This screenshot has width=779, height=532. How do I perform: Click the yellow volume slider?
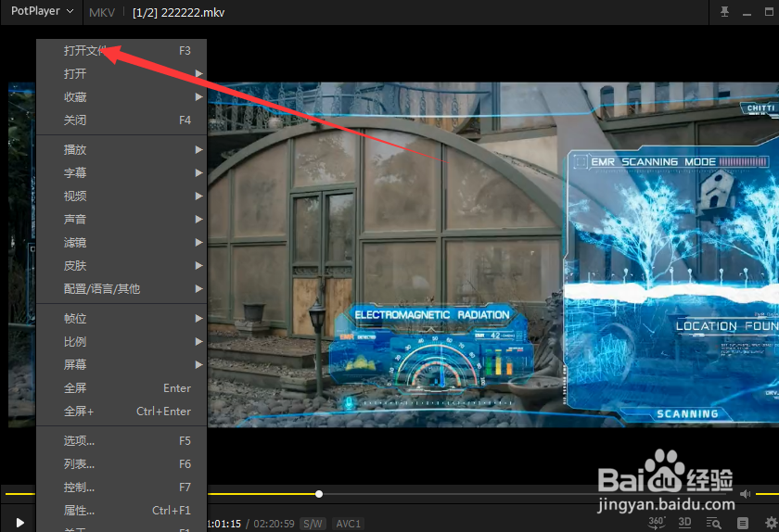[x=767, y=494]
